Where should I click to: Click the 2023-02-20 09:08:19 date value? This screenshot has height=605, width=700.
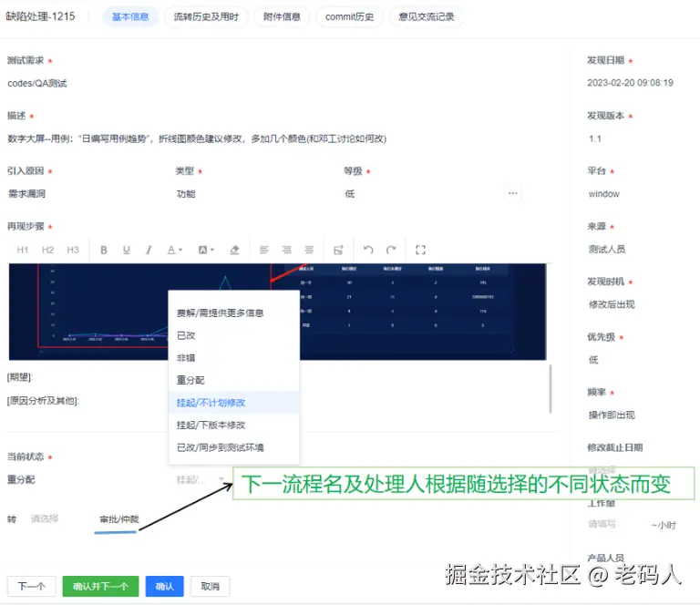630,83
